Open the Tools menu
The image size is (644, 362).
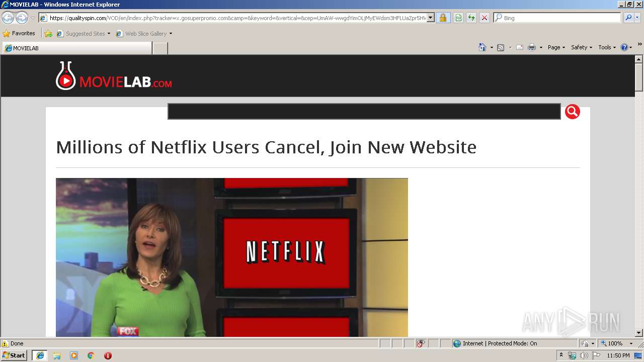point(607,47)
